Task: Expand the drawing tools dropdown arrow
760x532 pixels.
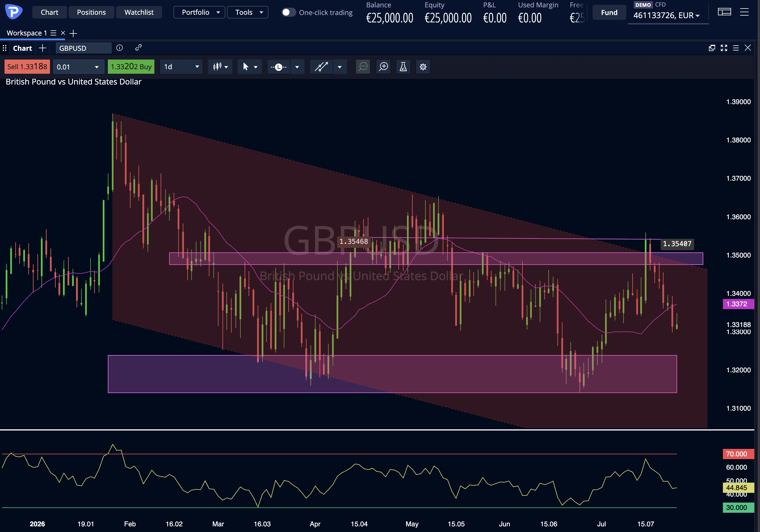Action: pyautogui.click(x=340, y=67)
